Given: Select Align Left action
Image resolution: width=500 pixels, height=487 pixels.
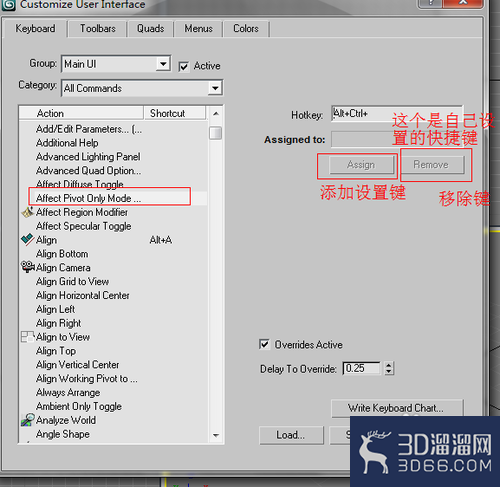Looking at the screenshot, I should [55, 309].
